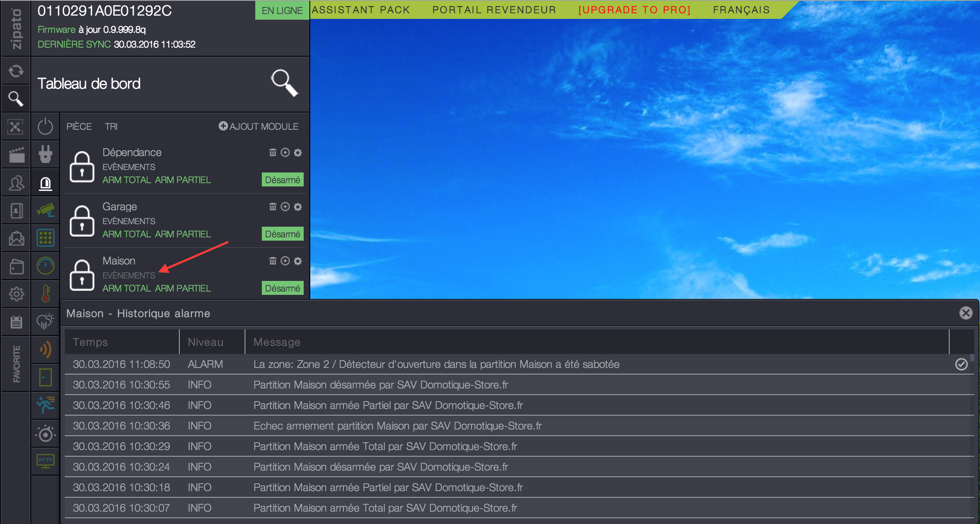Toggle Désarmé status on Maison partition
The image size is (980, 524).
point(282,288)
